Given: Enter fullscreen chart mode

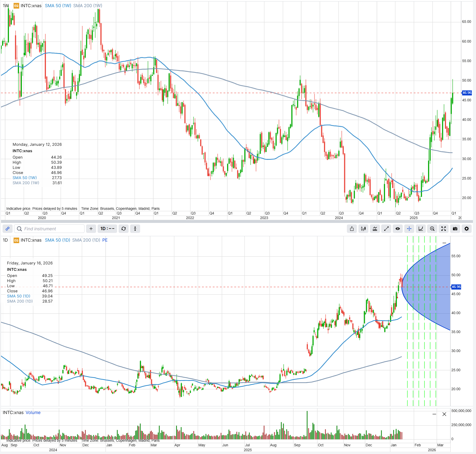Looking at the screenshot, I should click(443, 229).
